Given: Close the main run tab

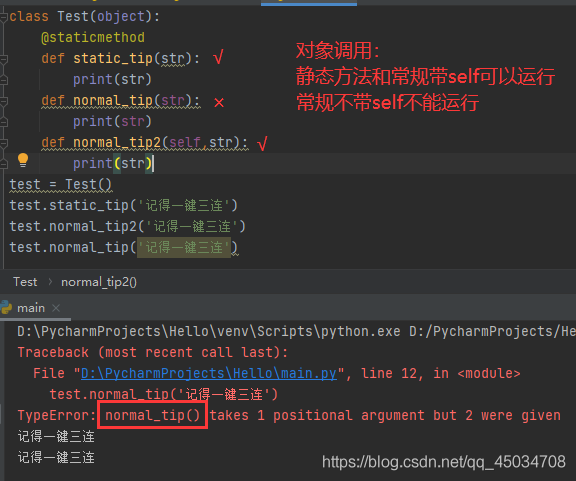Looking at the screenshot, I should [x=56, y=308].
